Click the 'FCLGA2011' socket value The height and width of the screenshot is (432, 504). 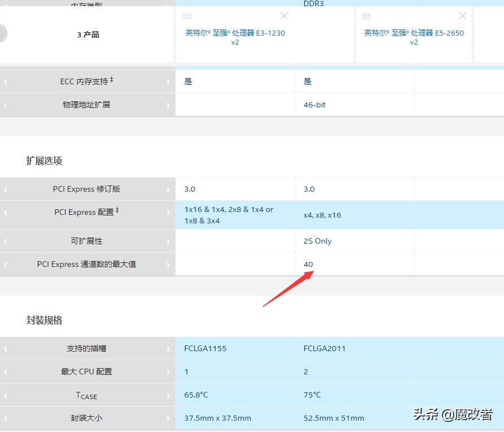(324, 348)
